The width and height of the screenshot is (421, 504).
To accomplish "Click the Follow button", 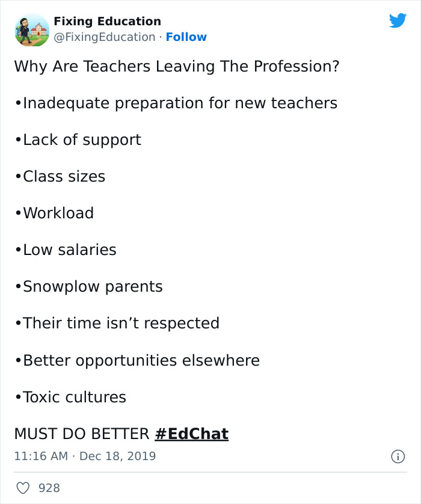I will pyautogui.click(x=186, y=37).
